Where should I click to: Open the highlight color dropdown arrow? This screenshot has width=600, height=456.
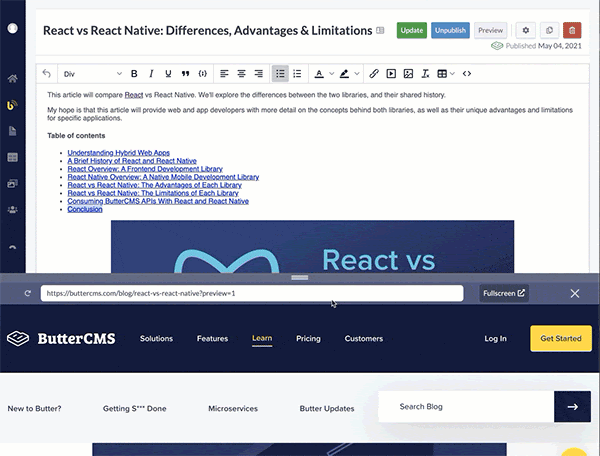[357, 74]
